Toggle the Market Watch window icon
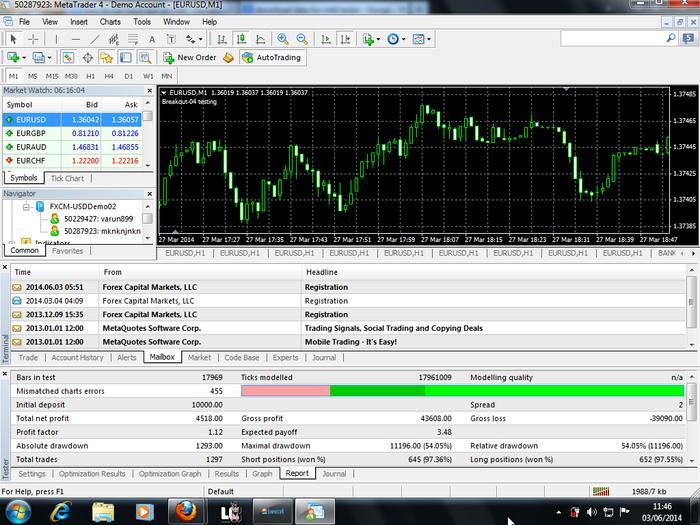This screenshot has width=700, height=525. 68,58
